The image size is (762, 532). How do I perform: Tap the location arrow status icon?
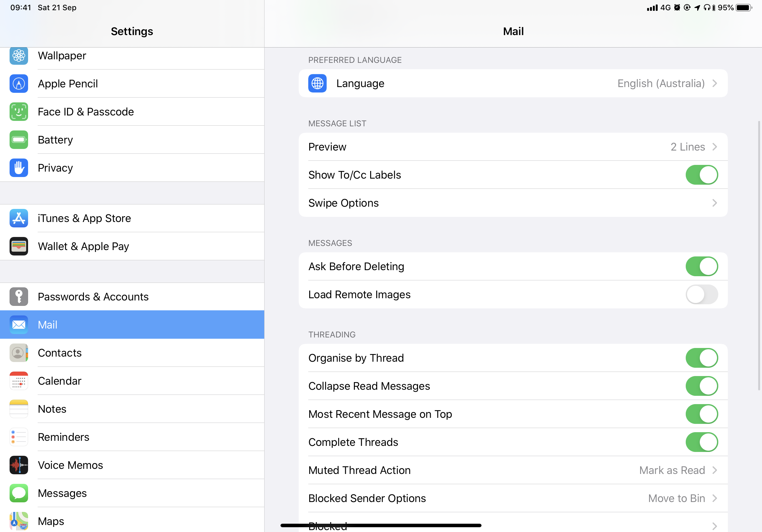pos(697,8)
